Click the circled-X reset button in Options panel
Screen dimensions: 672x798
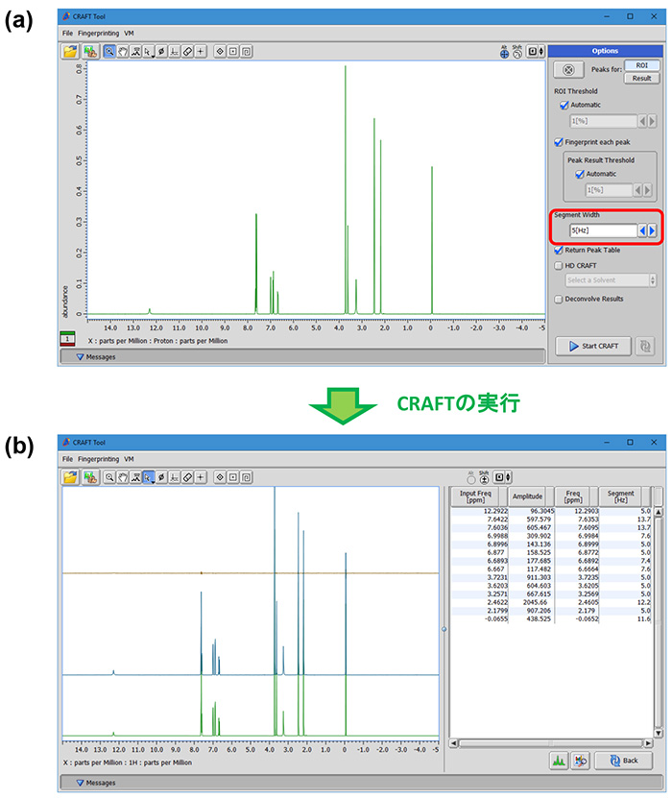point(568,70)
